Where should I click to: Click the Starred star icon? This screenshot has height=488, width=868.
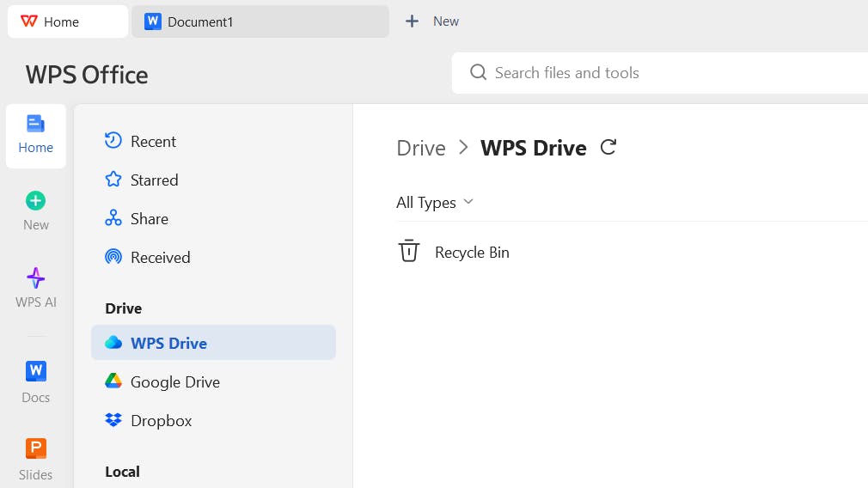(113, 180)
